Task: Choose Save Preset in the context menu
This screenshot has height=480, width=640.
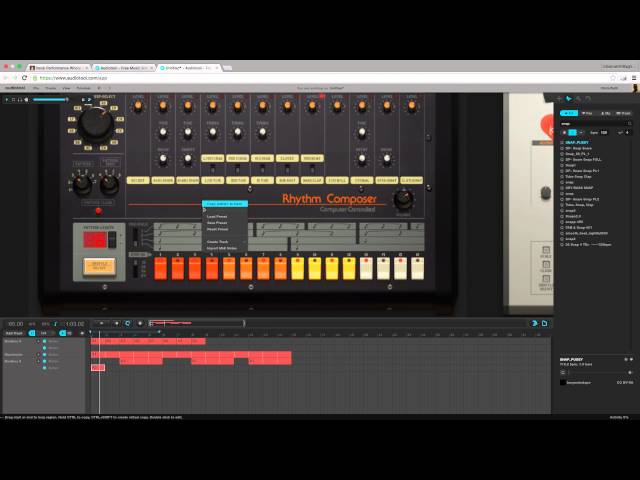Action: (x=217, y=223)
